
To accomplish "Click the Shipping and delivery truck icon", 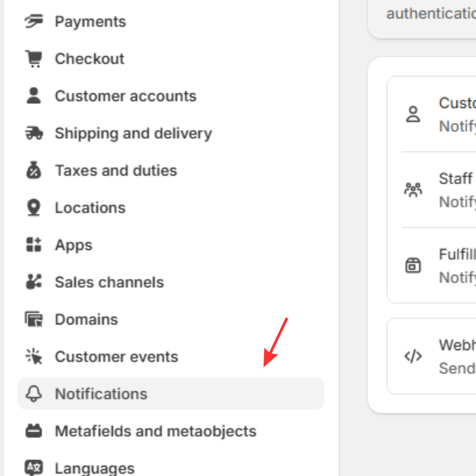I will 33,133.
